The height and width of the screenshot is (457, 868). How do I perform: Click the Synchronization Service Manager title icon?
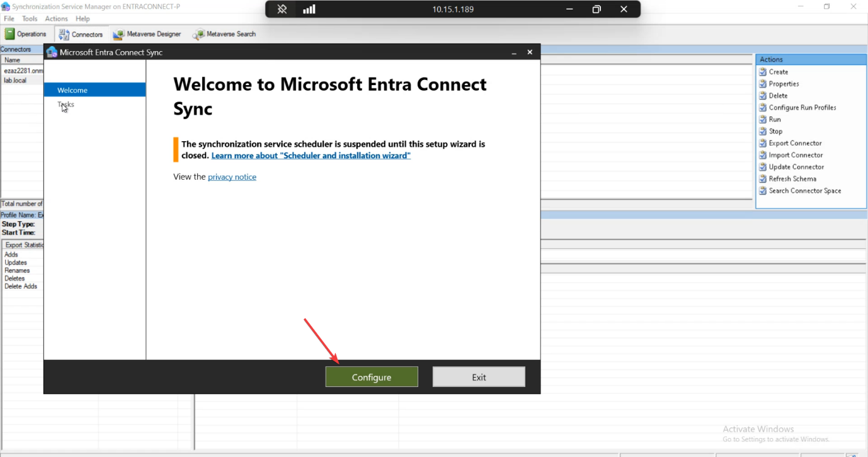click(x=5, y=7)
